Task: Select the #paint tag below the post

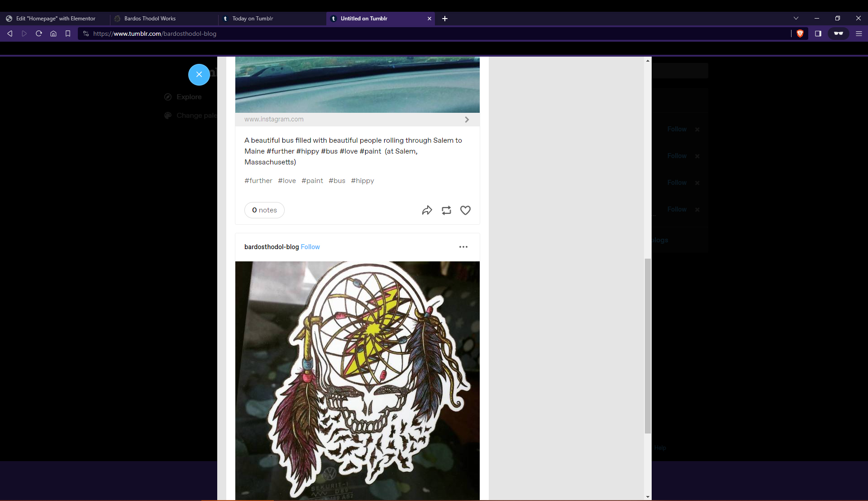Action: click(x=312, y=181)
